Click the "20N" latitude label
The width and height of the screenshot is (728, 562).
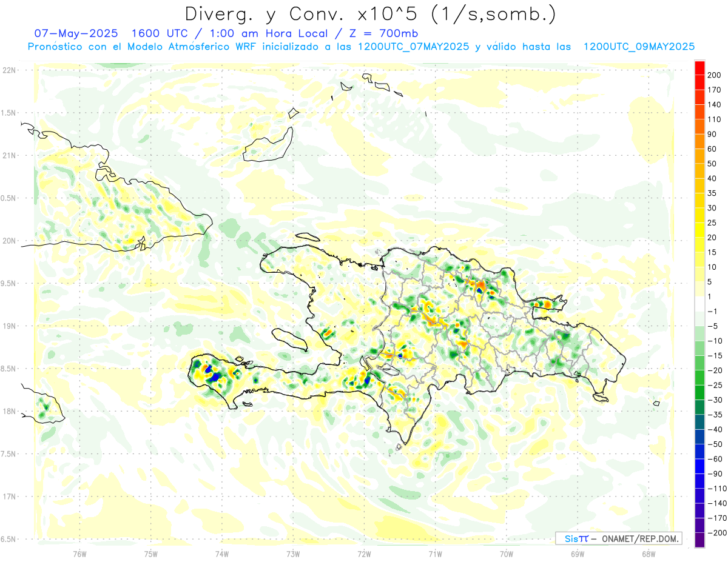pyautogui.click(x=8, y=241)
